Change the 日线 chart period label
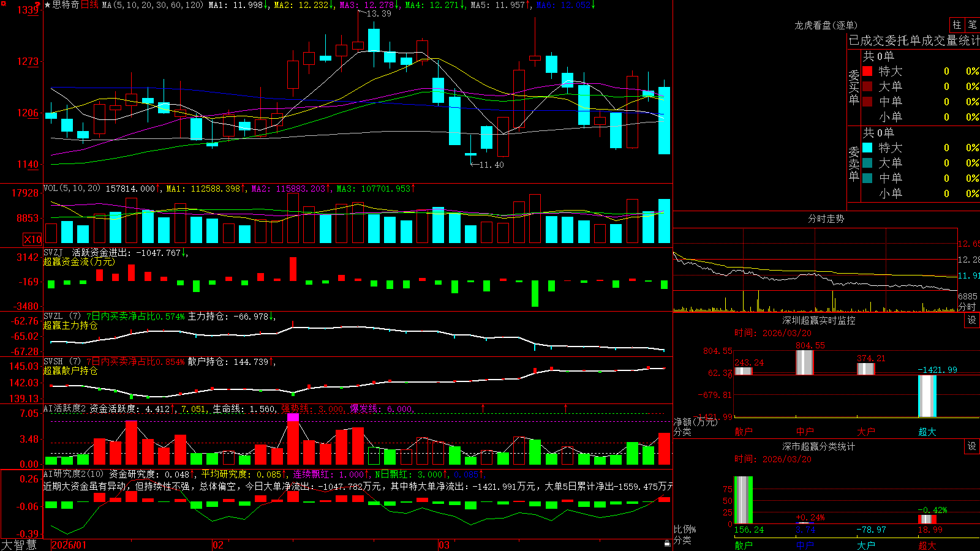980x551 pixels. tap(89, 5)
